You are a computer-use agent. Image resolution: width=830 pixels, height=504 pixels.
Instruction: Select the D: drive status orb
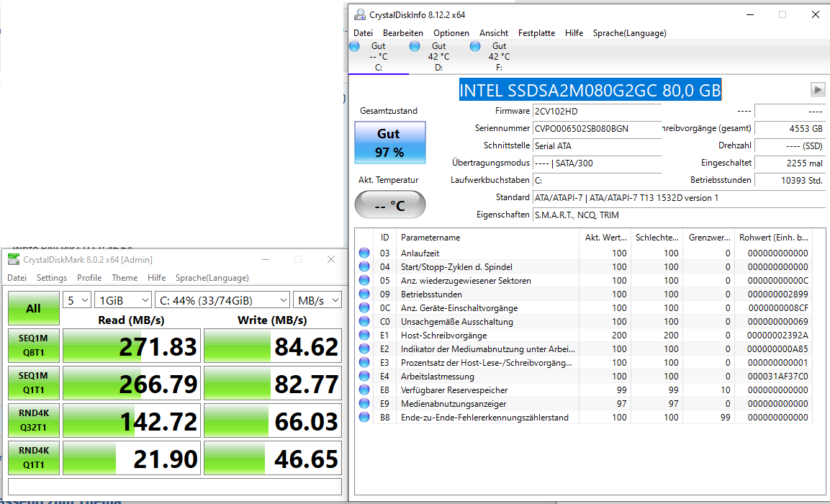pyautogui.click(x=415, y=46)
